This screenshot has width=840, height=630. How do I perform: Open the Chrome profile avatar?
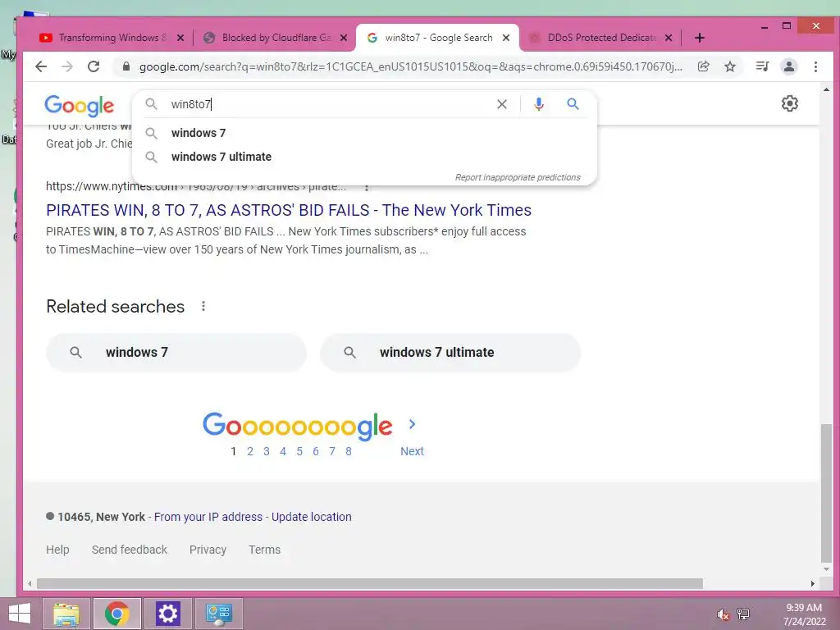coord(789,66)
